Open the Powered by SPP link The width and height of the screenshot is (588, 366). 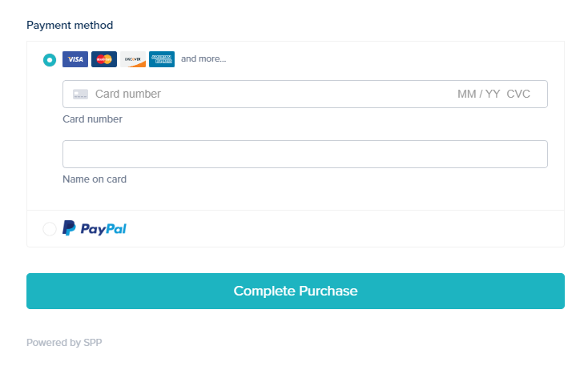[64, 343]
